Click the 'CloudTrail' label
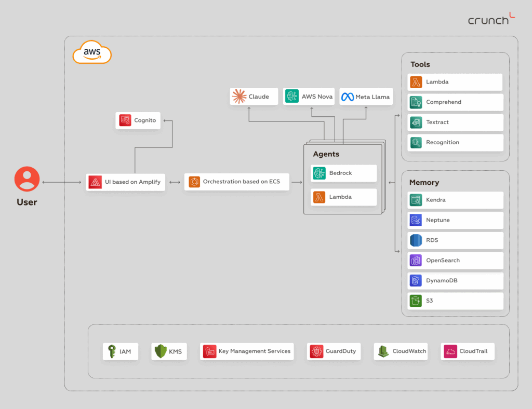Image resolution: width=532 pixels, height=409 pixels. 473,351
